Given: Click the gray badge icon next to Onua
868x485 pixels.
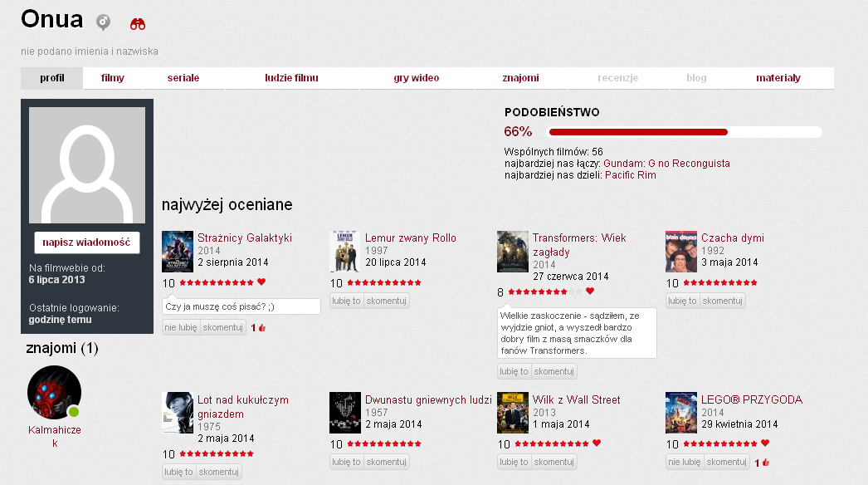Looking at the screenshot, I should pos(103,22).
